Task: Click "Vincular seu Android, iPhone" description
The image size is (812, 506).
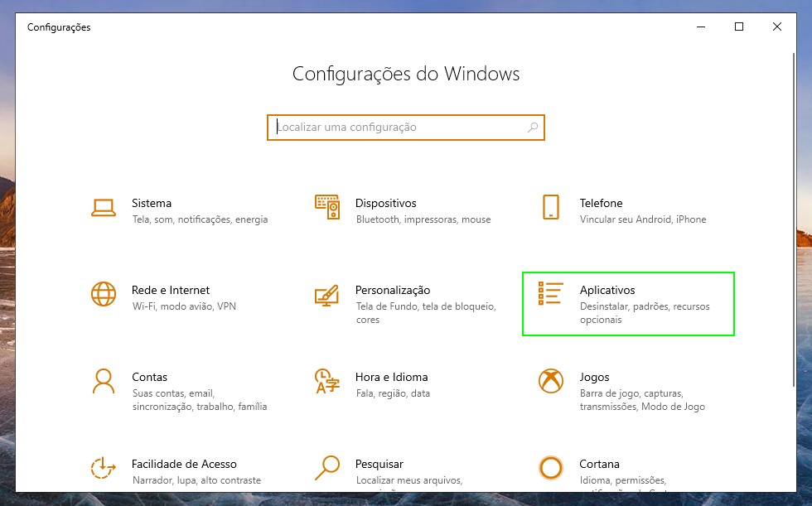Action: point(643,219)
